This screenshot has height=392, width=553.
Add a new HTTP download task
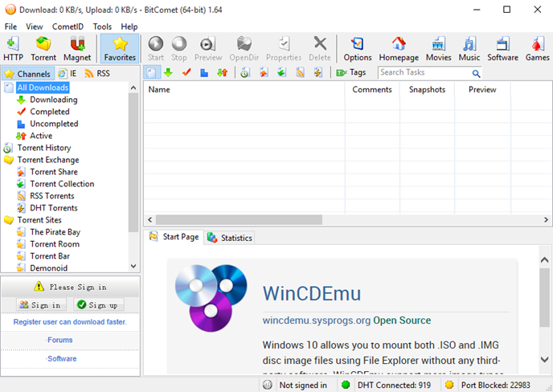[x=13, y=49]
